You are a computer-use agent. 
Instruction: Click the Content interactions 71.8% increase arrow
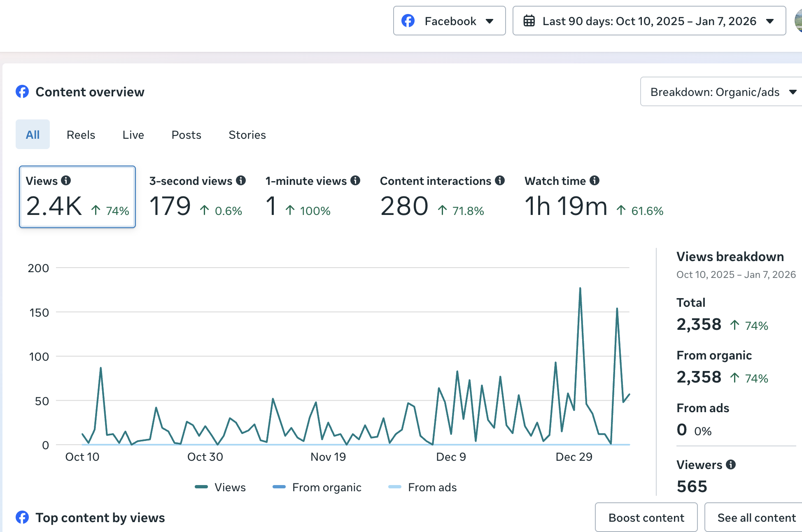pos(443,210)
